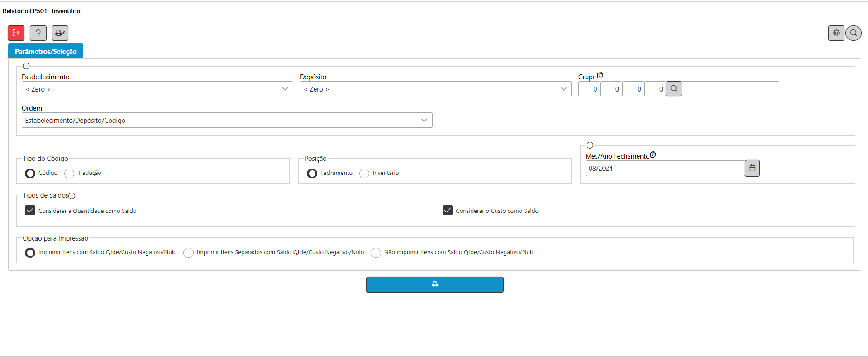
Task: Click the copy icon beside Grupo label
Action: click(x=600, y=75)
